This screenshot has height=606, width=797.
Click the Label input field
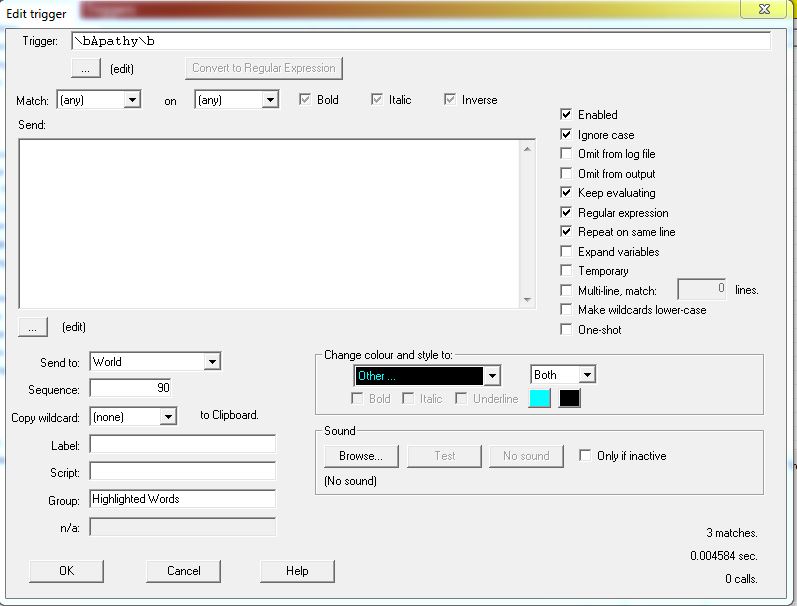[182, 444]
